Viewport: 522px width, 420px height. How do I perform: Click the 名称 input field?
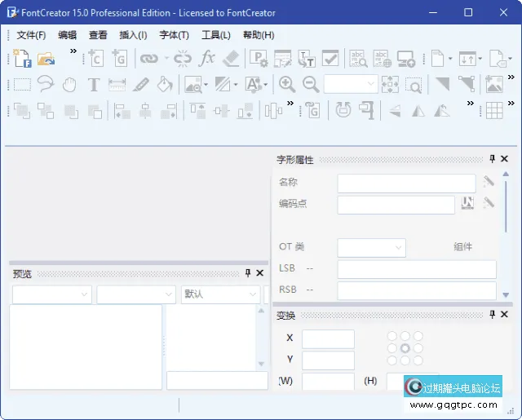coord(406,183)
